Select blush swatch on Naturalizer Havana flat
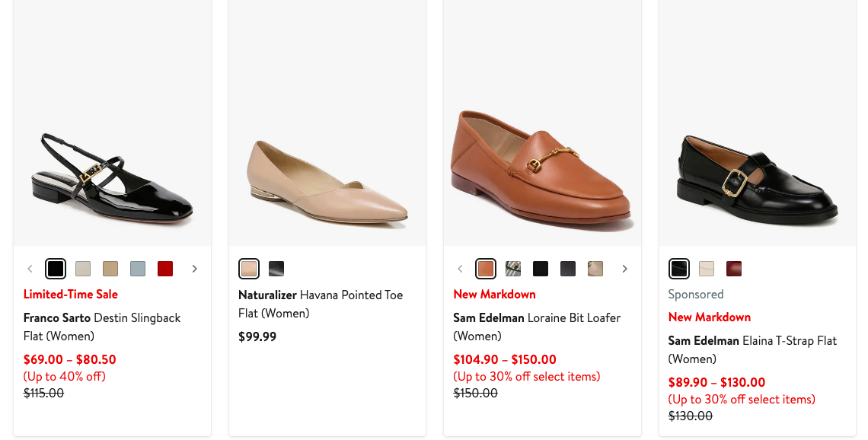The image size is (868, 440). coord(249,269)
